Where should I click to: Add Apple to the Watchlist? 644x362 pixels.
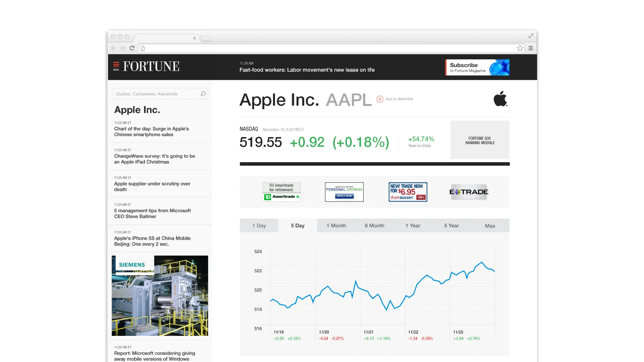click(398, 99)
